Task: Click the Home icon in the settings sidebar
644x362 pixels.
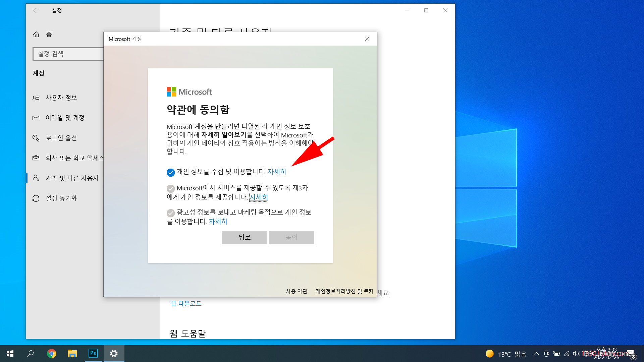Action: pos(36,34)
